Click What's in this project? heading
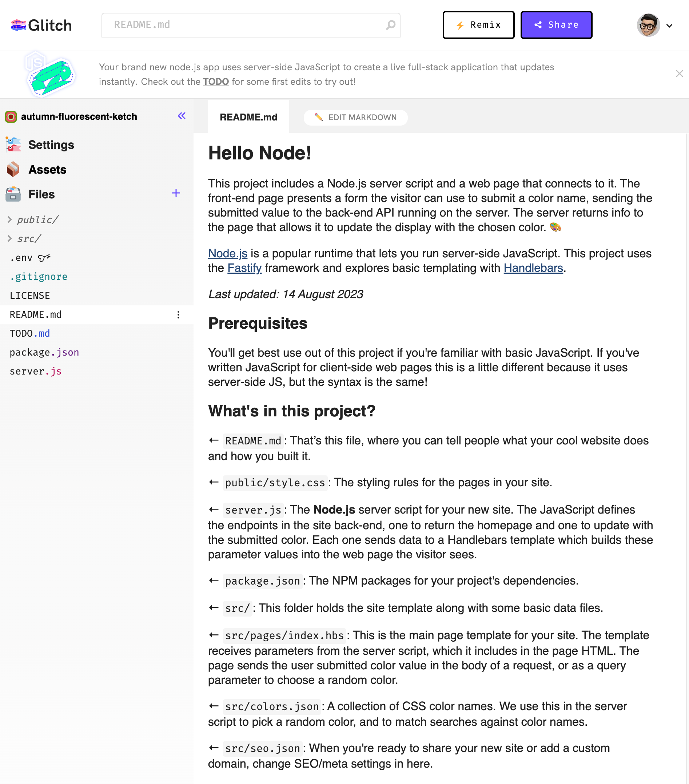 coord(291,411)
